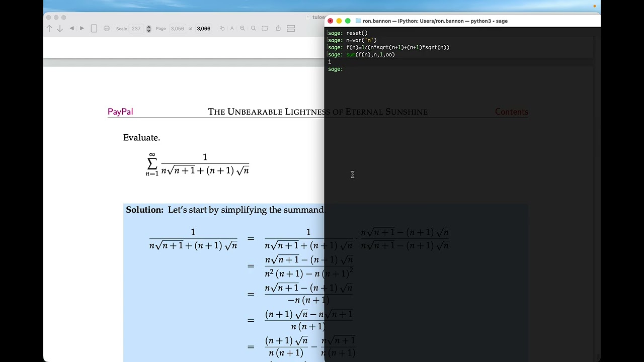
Task: Click the page layout icon in PDF toolbar
Action: click(94, 29)
